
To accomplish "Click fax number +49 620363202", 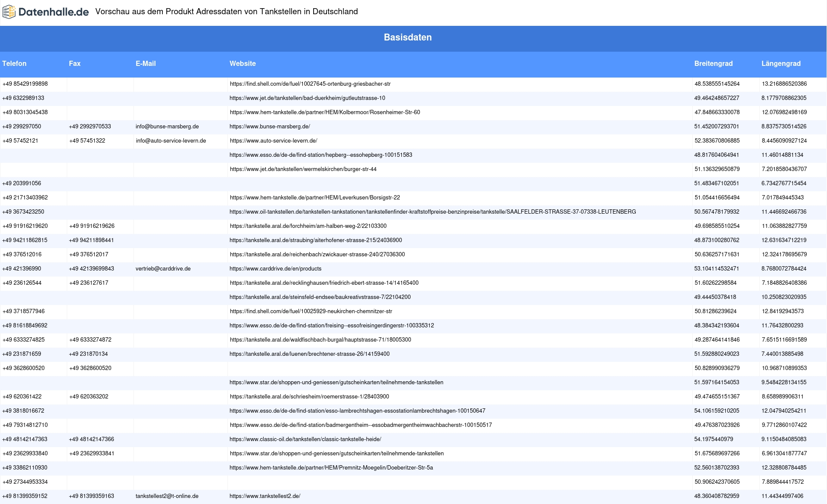I will pyautogui.click(x=89, y=397).
